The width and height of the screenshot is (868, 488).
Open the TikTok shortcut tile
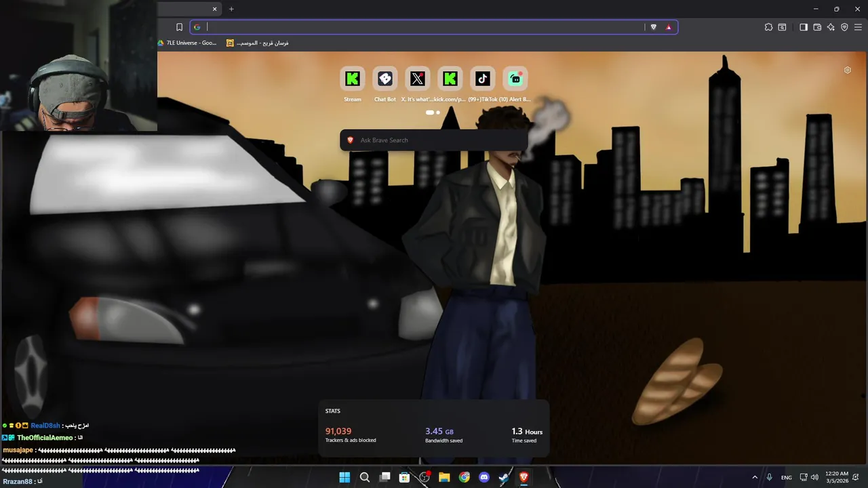coord(483,79)
